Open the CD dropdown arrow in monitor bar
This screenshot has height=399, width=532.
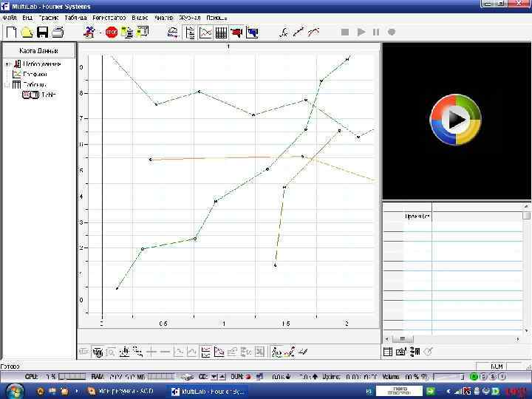click(x=214, y=377)
